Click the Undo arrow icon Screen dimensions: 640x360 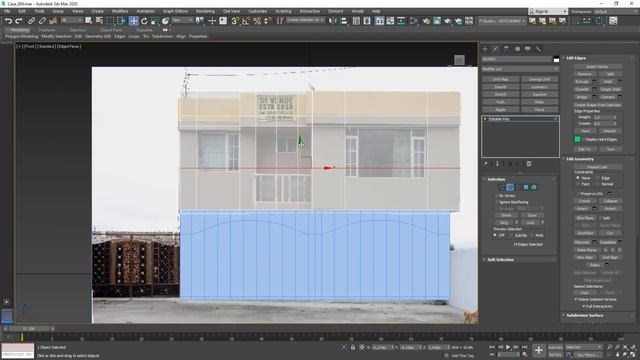[8, 21]
